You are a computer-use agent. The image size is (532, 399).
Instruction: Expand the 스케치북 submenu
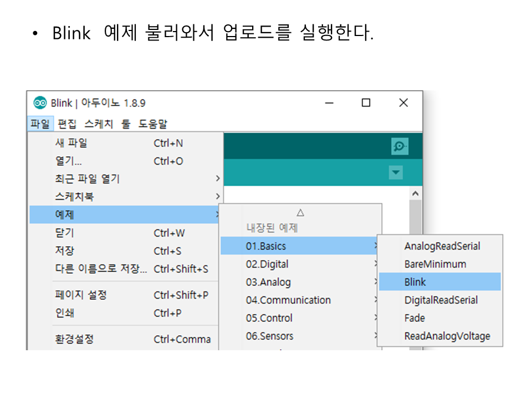click(126, 196)
